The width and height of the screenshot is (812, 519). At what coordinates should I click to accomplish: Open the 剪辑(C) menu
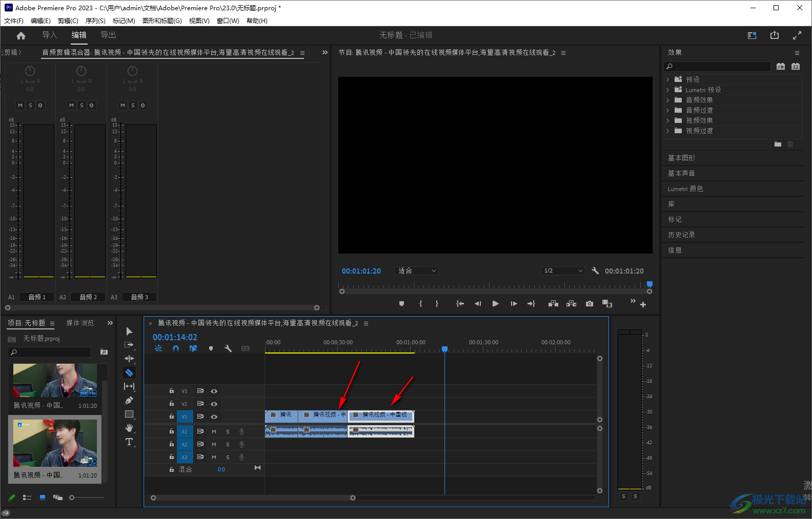point(68,21)
